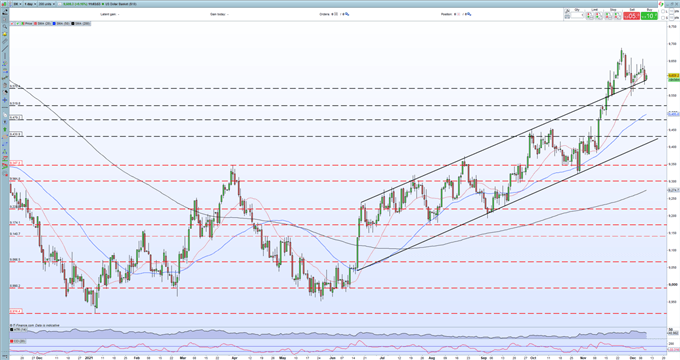Select the magnifier zoom tool in left toolbar
The image size is (680, 360).
[x=5, y=26]
